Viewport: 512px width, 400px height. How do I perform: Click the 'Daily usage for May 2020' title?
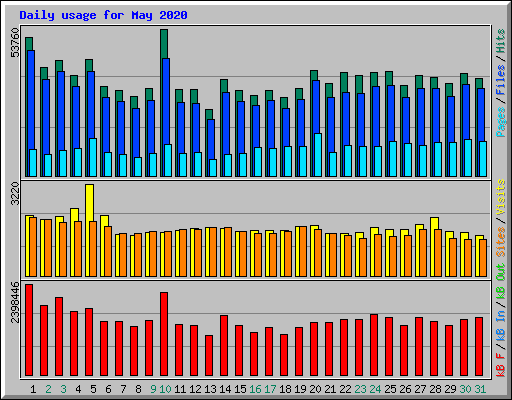[103, 15]
